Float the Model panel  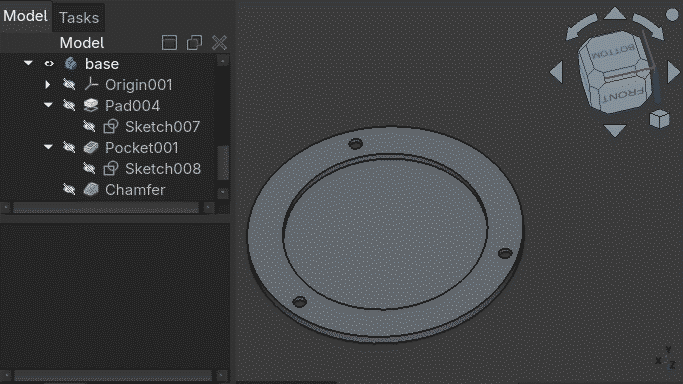point(194,43)
